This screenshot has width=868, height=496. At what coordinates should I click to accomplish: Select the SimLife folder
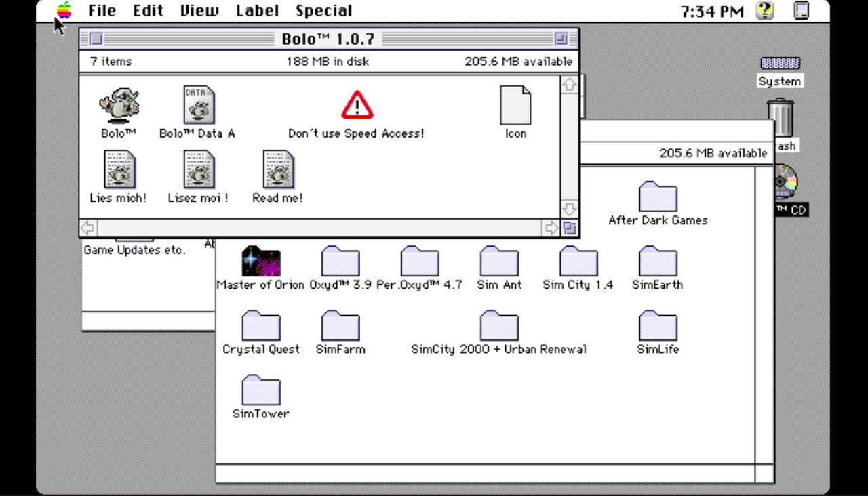coord(658,325)
